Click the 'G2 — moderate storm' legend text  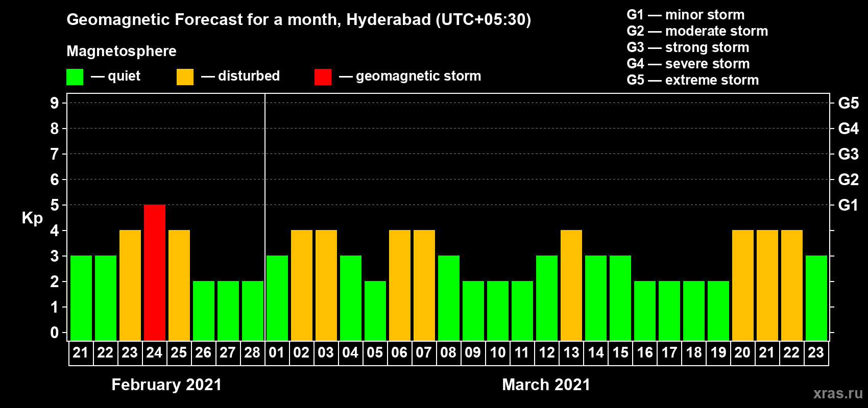pyautogui.click(x=697, y=31)
